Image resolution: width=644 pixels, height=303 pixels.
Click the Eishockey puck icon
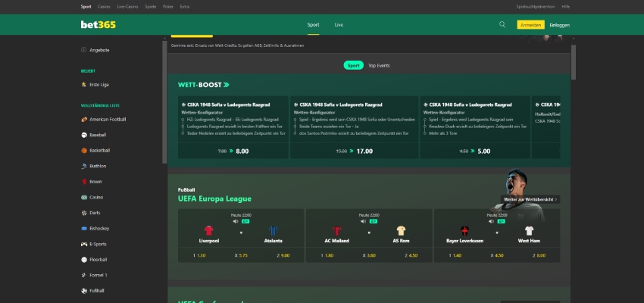84,228
